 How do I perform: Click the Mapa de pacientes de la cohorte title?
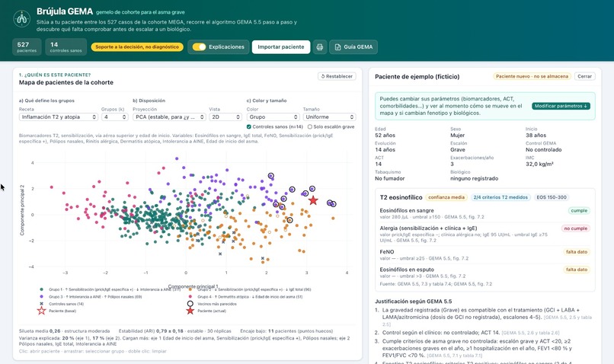66,82
